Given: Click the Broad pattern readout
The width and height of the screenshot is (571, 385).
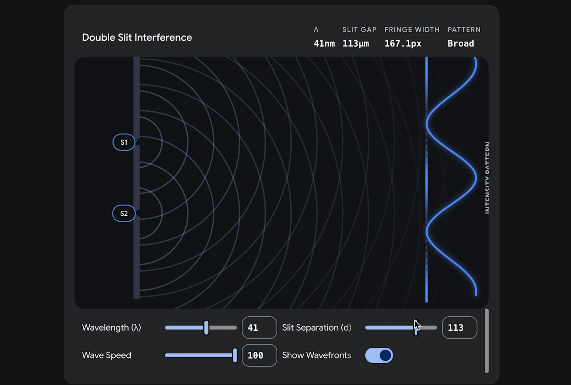Looking at the screenshot, I should [461, 44].
